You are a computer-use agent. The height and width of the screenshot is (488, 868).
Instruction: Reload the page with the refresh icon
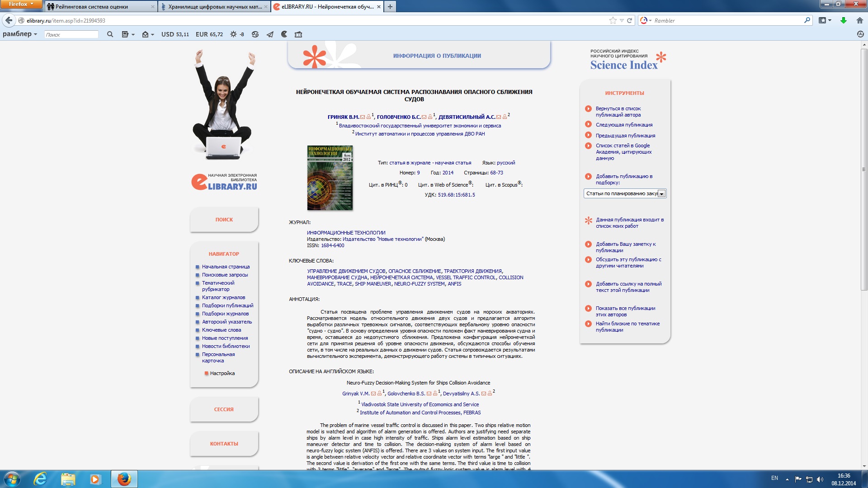point(629,20)
